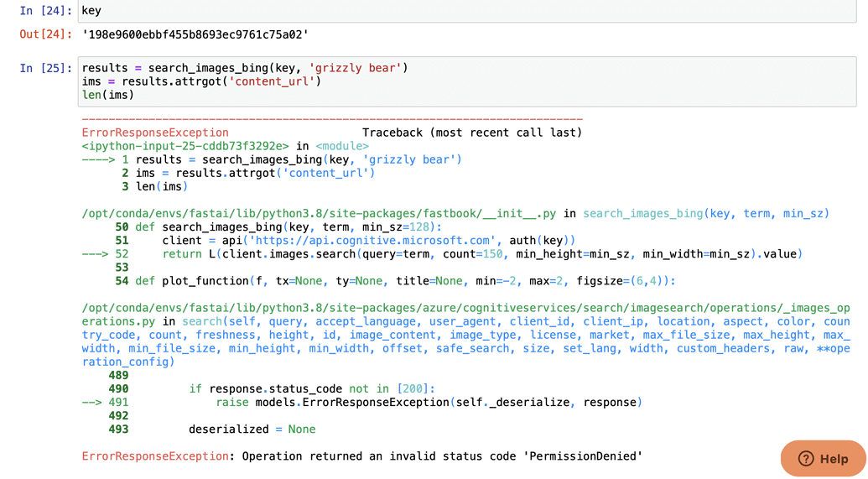Image resolution: width=868 pixels, height=479 pixels.
Task: Click line 493 'deserialized = None'
Action: (212, 430)
